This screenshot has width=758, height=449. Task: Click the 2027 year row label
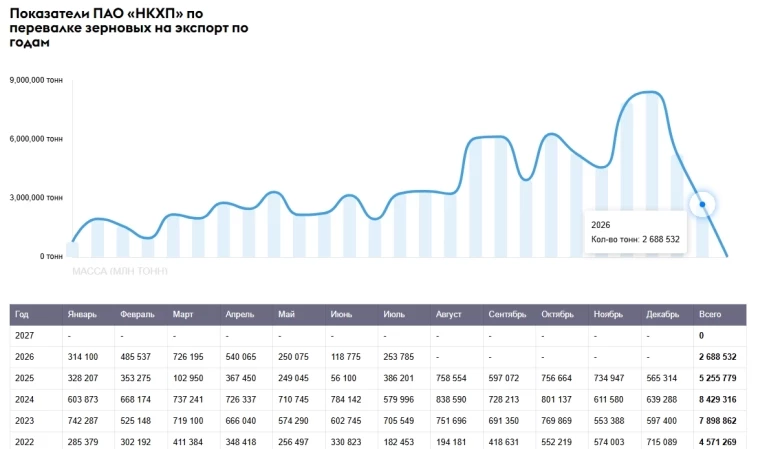[x=24, y=335]
